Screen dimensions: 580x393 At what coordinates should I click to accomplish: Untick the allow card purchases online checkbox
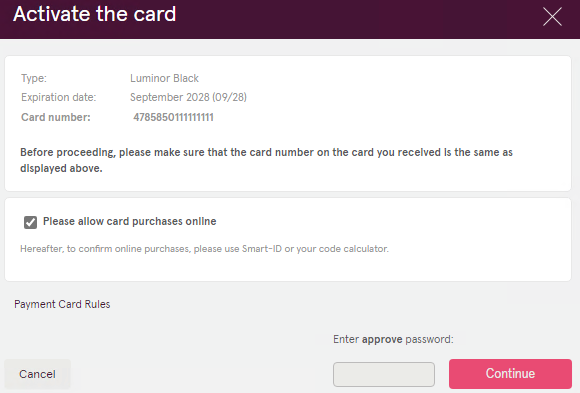[30, 222]
